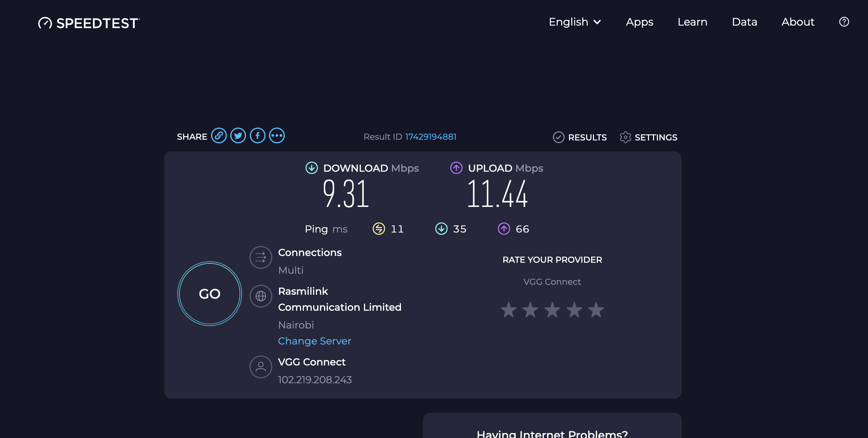
Task: Rate provider five stars
Action: pyautogui.click(x=596, y=310)
